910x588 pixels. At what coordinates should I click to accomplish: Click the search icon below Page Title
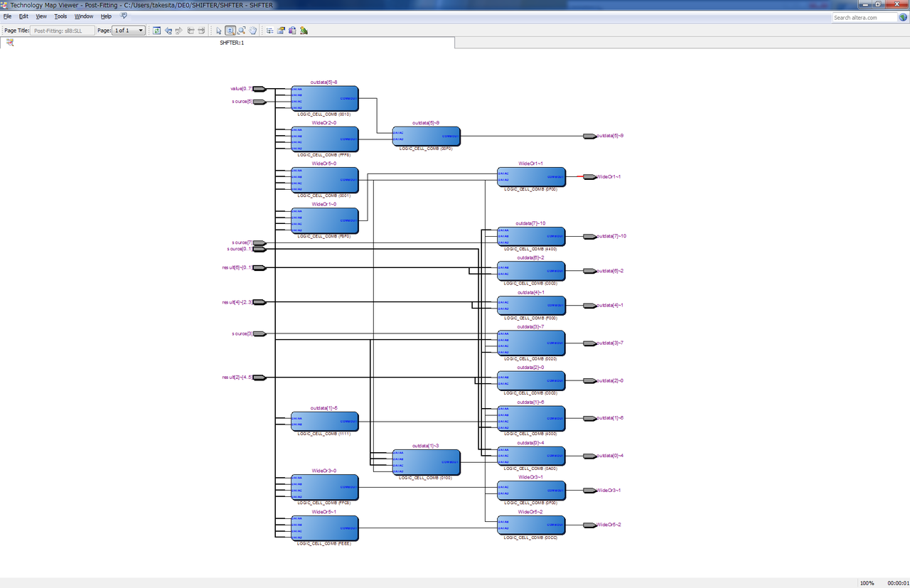point(10,43)
